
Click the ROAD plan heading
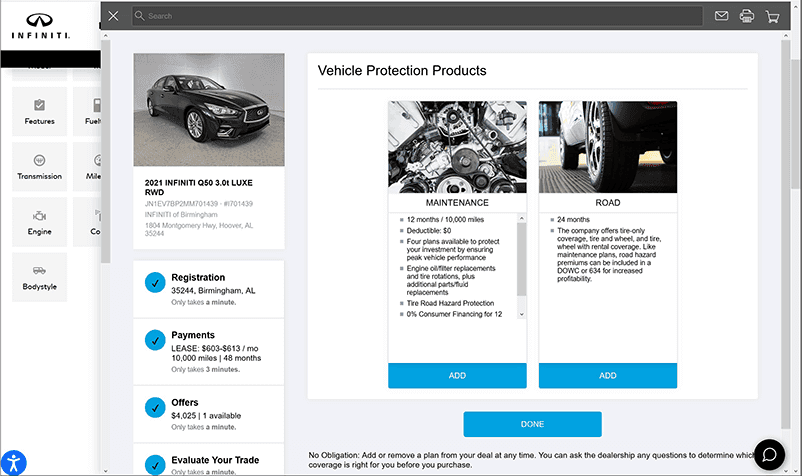click(x=608, y=202)
